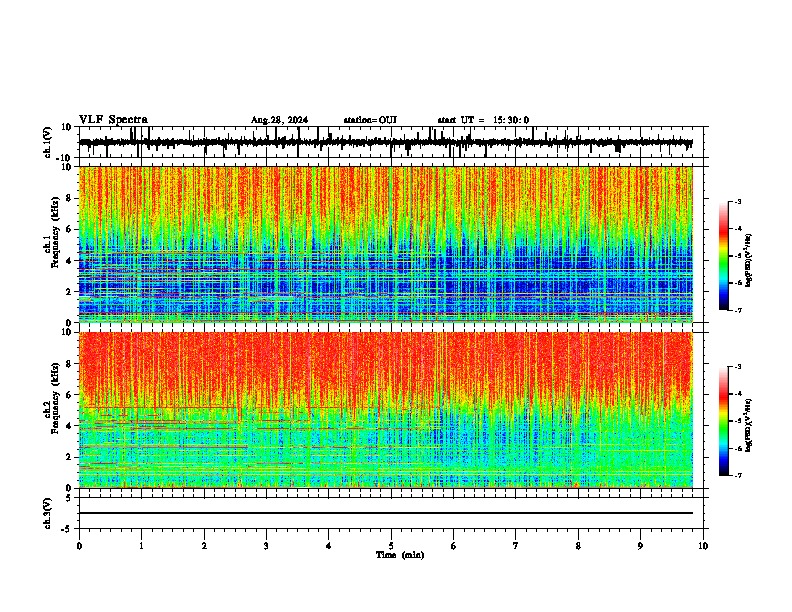Click the ch.3 flat line trace
Viewport: 792px width, 612px height.
coord(386,513)
